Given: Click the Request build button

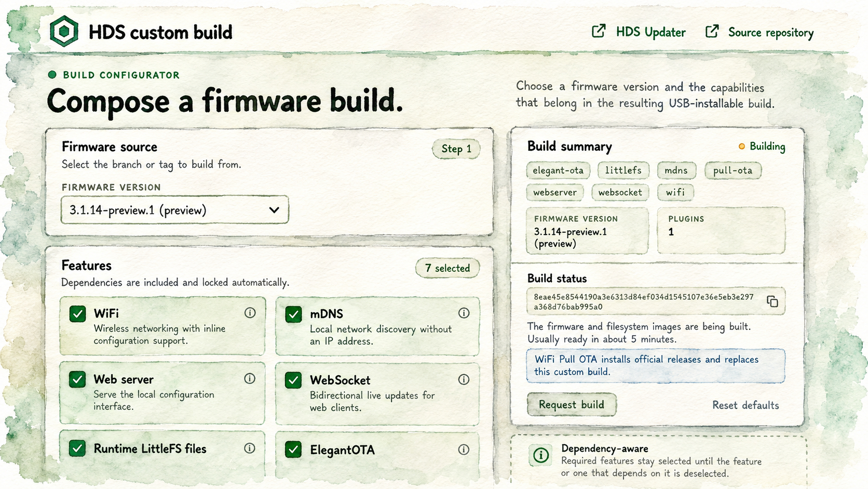Looking at the screenshot, I should [572, 404].
